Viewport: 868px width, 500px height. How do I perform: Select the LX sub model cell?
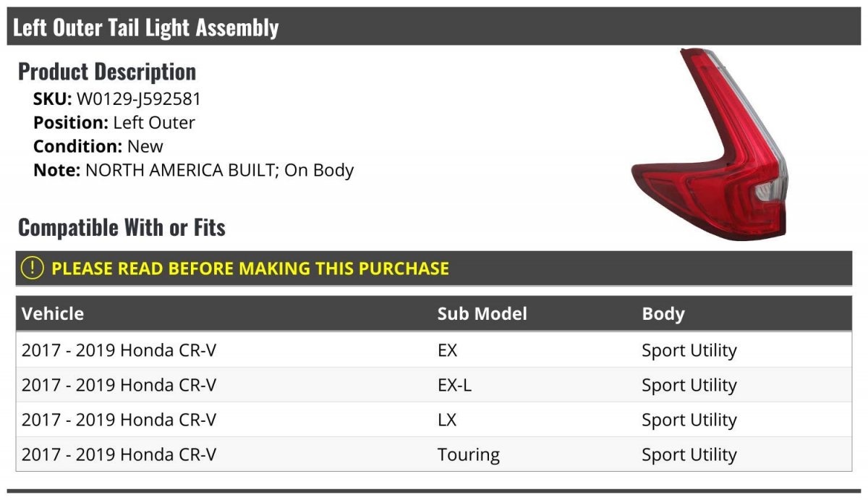[447, 420]
